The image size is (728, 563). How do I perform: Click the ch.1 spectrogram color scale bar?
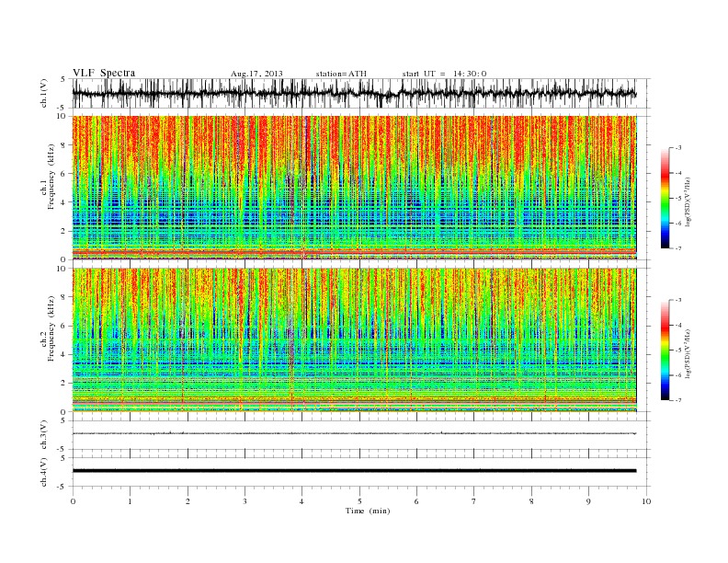[665, 198]
